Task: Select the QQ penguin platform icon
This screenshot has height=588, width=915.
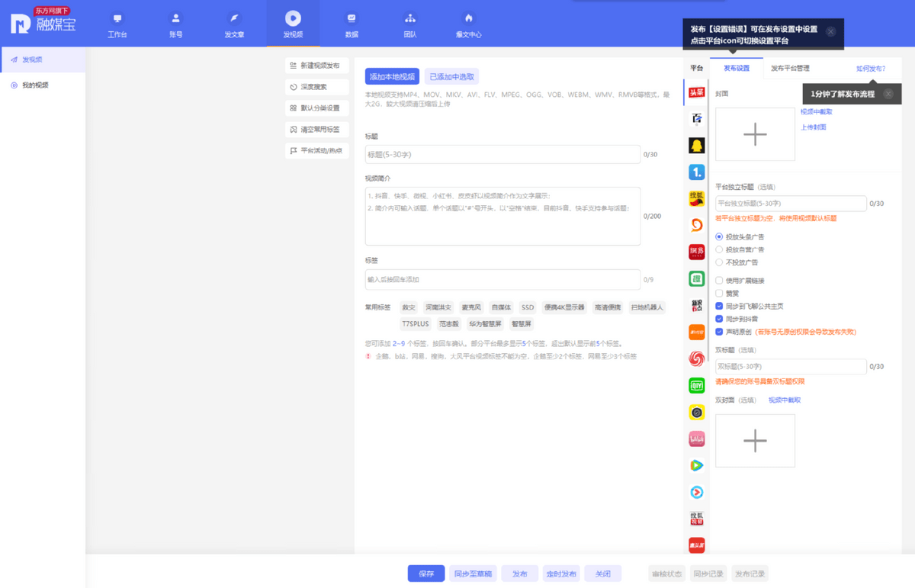Action: point(696,146)
